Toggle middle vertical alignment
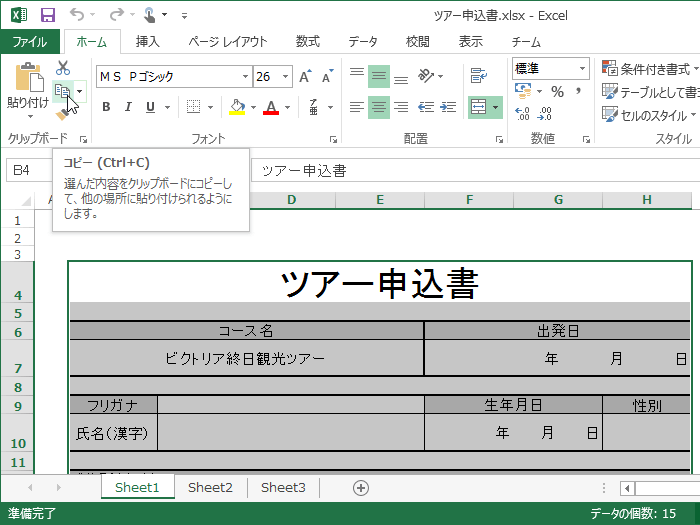 (379, 76)
